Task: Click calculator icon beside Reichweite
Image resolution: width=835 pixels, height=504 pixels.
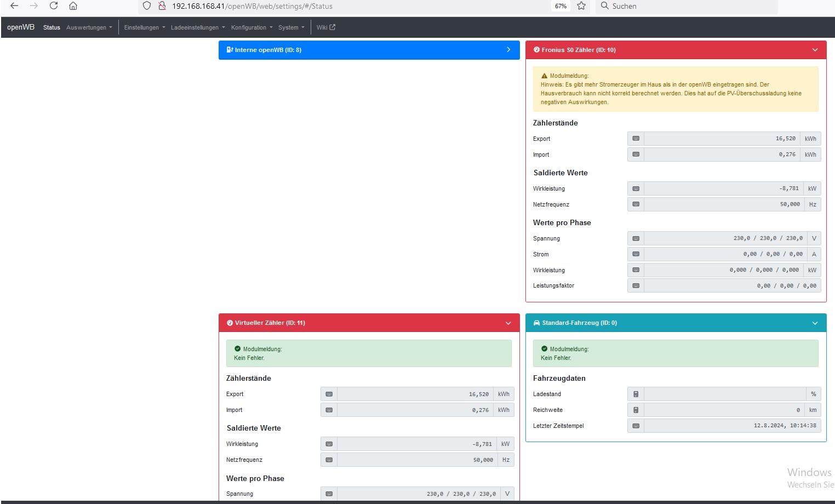Action: (636, 410)
